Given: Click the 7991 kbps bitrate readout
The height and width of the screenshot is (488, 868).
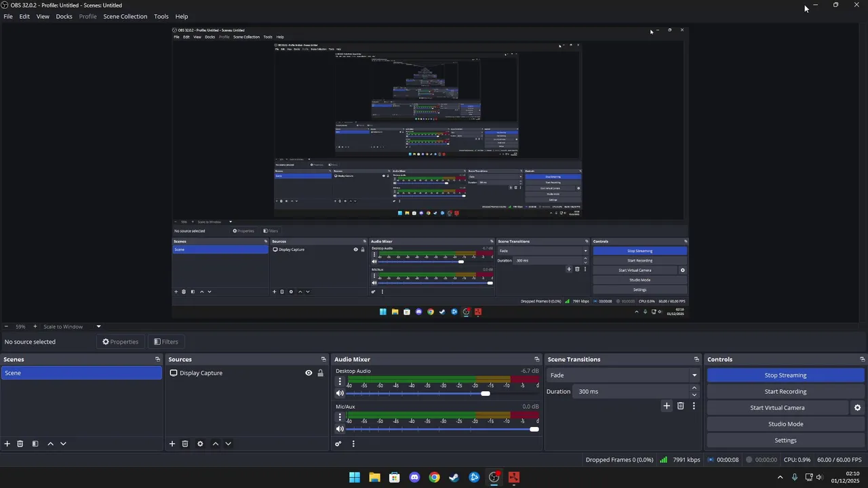Looking at the screenshot, I should tap(686, 460).
